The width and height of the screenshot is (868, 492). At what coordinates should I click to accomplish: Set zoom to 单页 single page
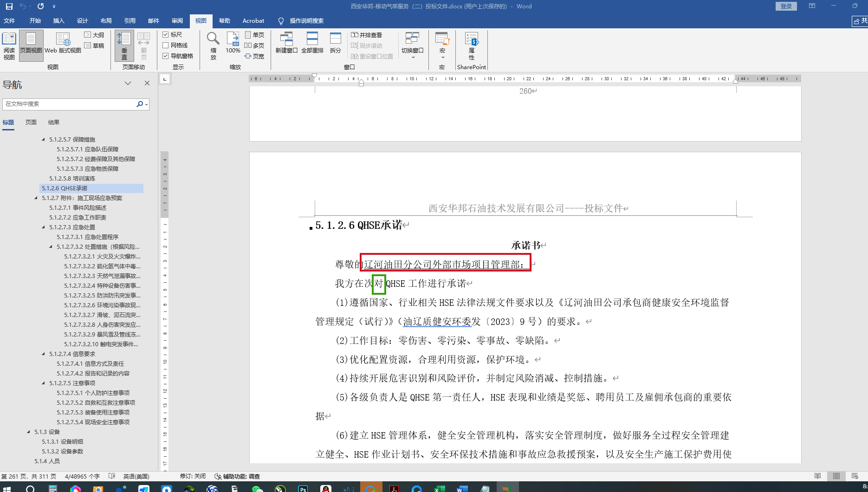[255, 35]
